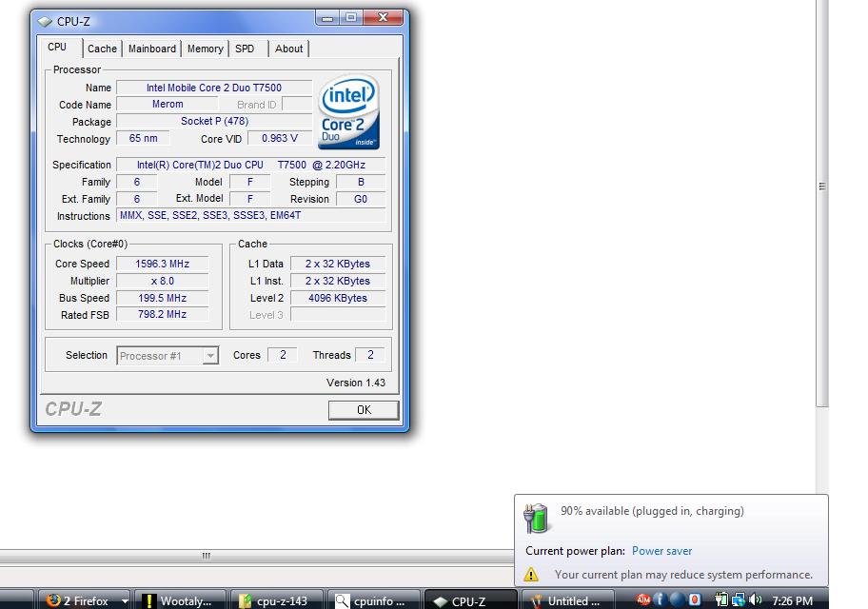Click the Revision value G0

point(361,199)
